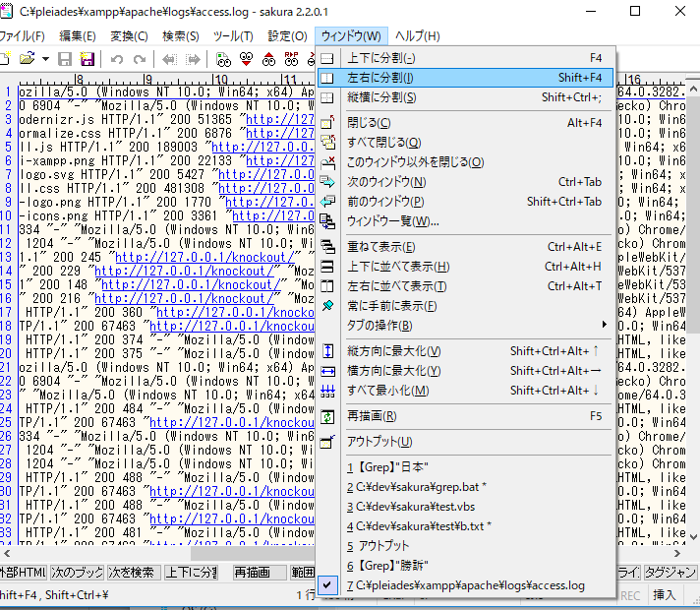Switch to window 6 【Grep】"勝訴"
Viewport: 700px width, 610px height.
[x=465, y=566]
